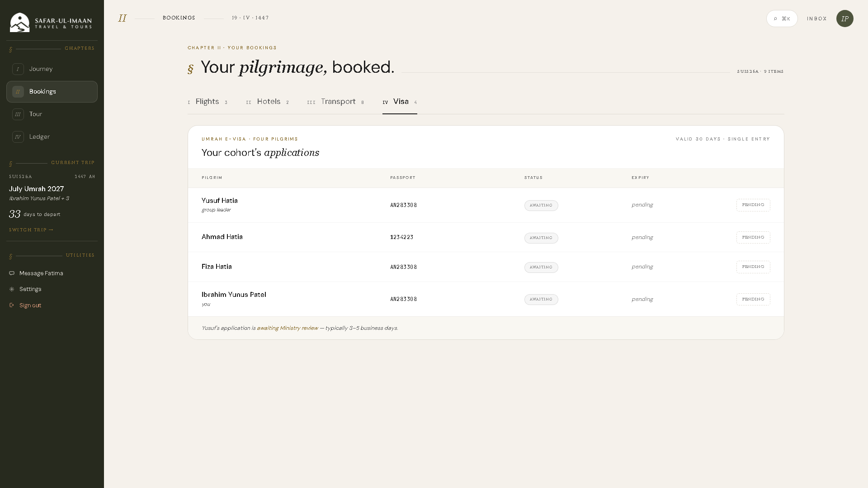Click the Awaiting status badge for Yusuf Hatia
868x488 pixels.
(541, 206)
